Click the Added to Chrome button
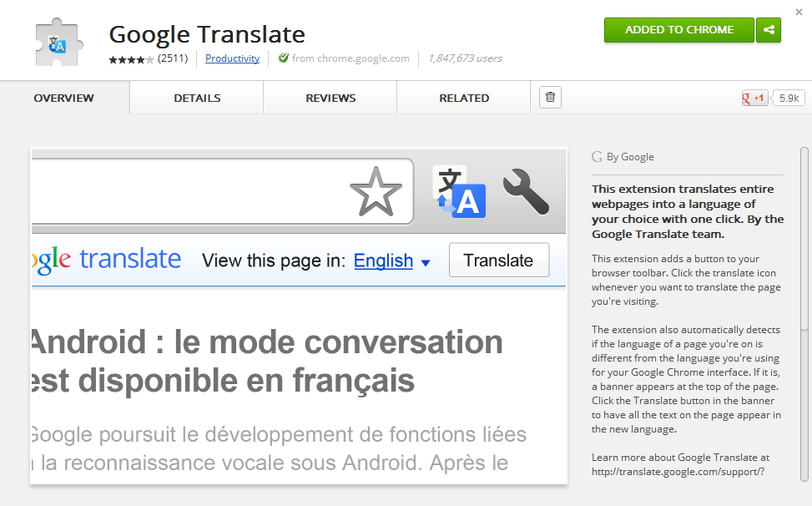Screen dimensions: 812x506 coord(678,30)
